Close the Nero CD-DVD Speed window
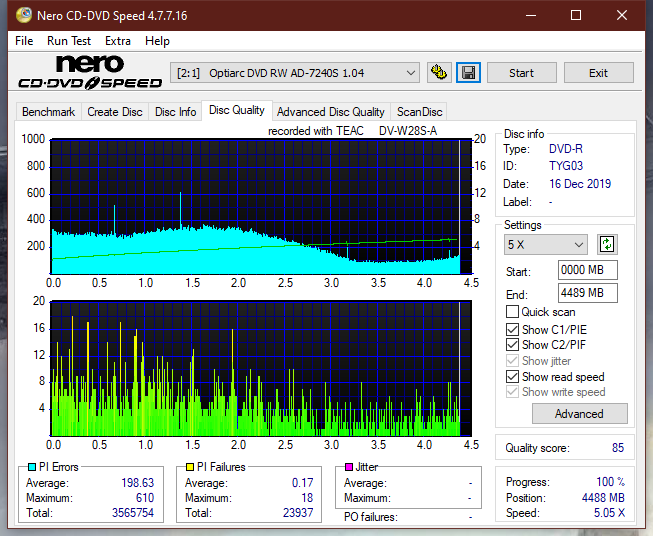This screenshot has height=536, width=653. click(622, 15)
